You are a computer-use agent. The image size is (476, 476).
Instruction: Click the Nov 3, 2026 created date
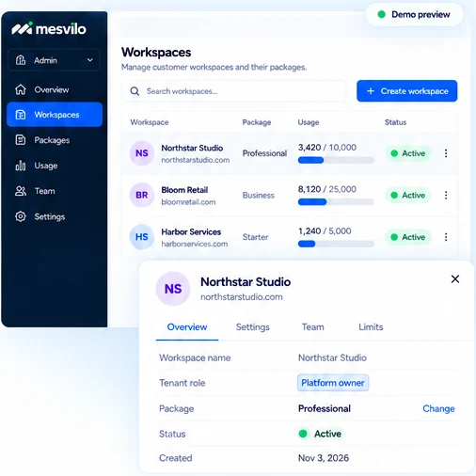[324, 458]
